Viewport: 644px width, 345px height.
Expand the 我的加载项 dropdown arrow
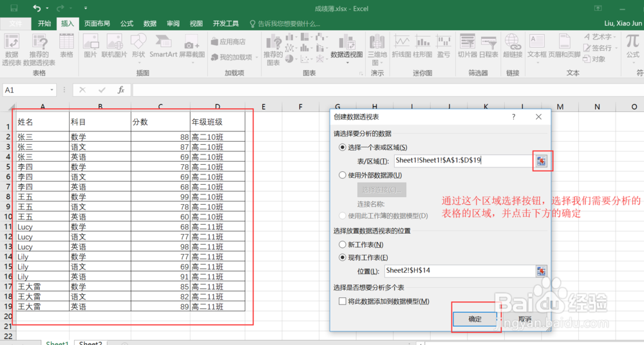(257, 57)
